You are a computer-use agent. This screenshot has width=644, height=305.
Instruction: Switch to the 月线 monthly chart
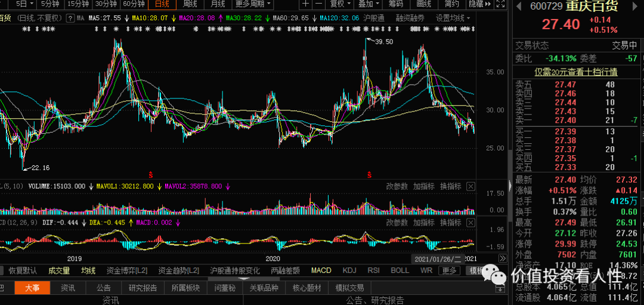218,4
